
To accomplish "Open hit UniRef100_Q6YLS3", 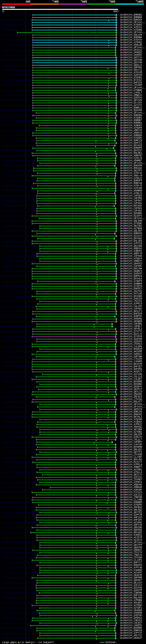I will click(x=131, y=392).
